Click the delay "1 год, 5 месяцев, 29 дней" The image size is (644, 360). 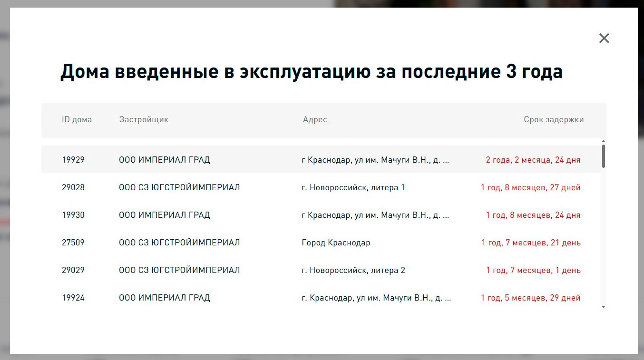[x=530, y=298]
